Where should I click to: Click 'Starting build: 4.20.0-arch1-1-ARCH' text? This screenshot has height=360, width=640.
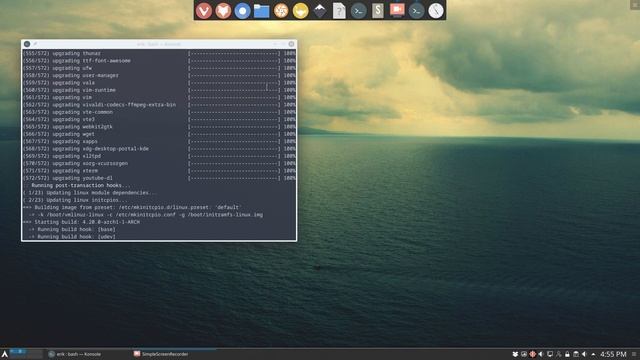pyautogui.click(x=87, y=222)
